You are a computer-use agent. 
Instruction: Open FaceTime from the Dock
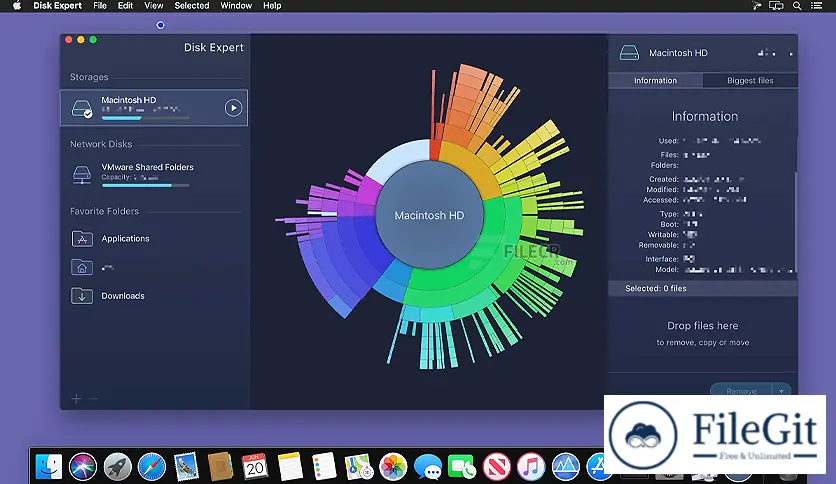(x=462, y=467)
